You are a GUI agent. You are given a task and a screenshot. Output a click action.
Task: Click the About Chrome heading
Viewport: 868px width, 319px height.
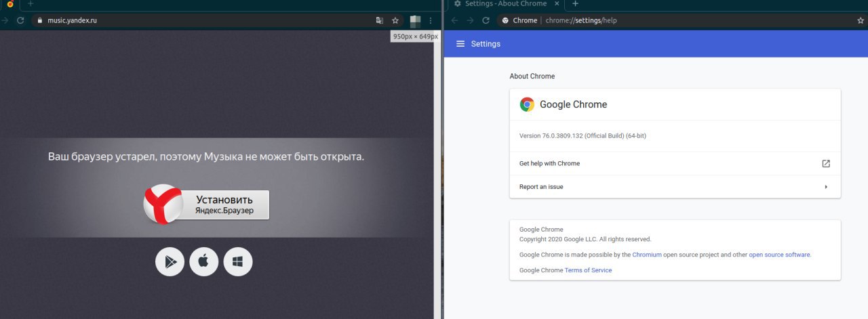532,77
